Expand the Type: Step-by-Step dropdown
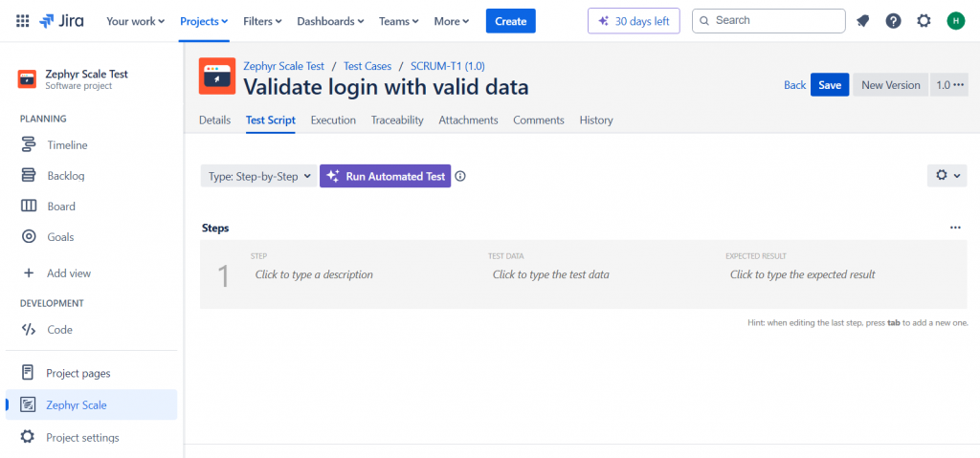The image size is (980, 458). click(x=258, y=176)
